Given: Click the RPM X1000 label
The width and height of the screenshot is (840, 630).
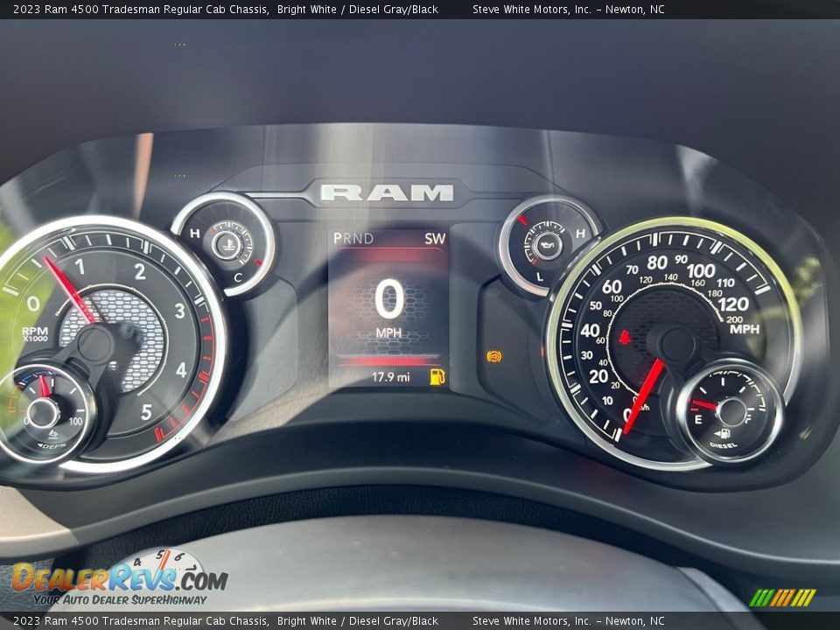Looking at the screenshot, I should (35, 333).
